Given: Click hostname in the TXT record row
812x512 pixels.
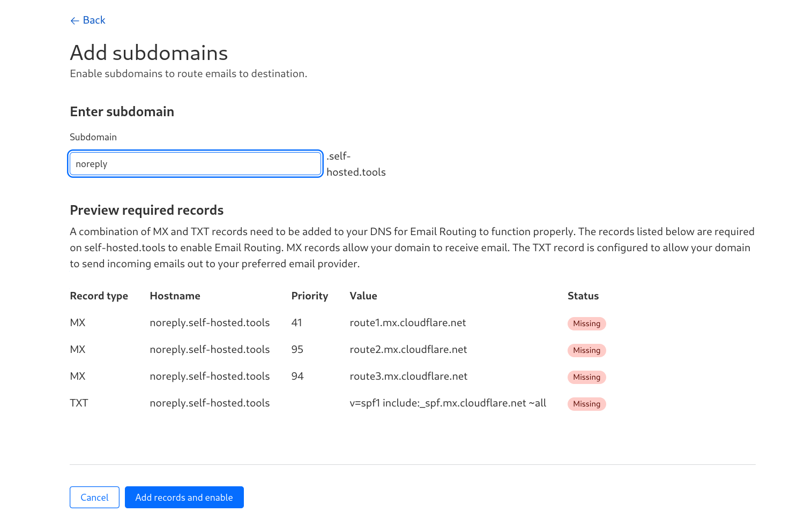Looking at the screenshot, I should coord(210,403).
